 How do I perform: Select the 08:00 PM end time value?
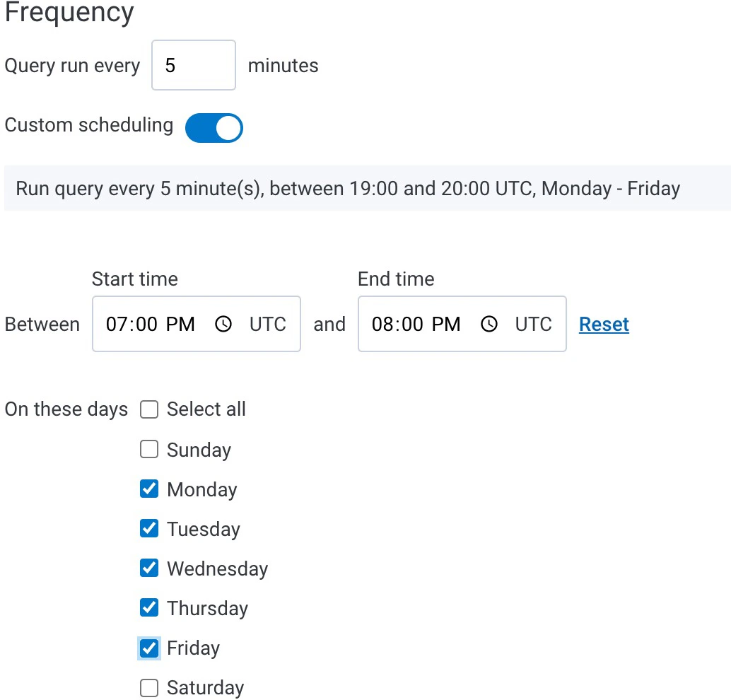pos(415,324)
